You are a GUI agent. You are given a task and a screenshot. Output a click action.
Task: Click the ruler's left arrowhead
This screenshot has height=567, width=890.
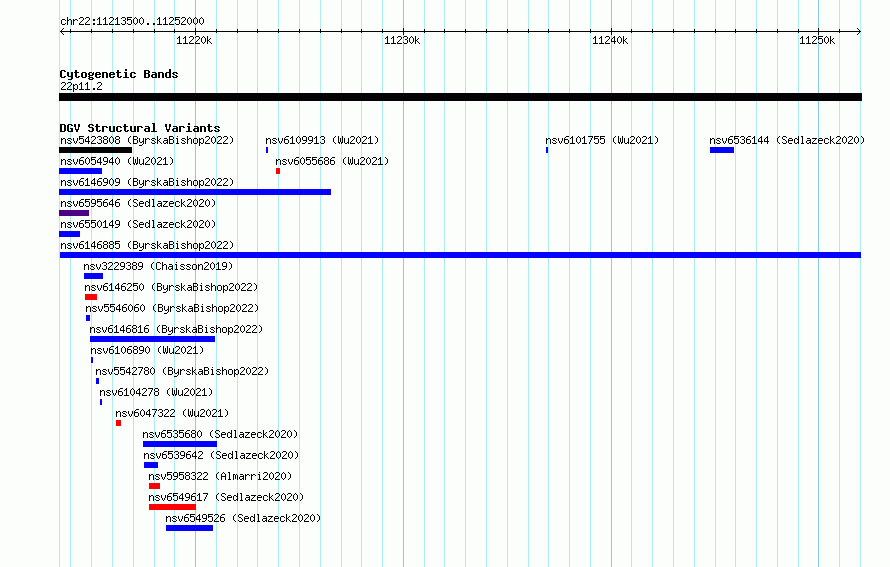[62, 32]
